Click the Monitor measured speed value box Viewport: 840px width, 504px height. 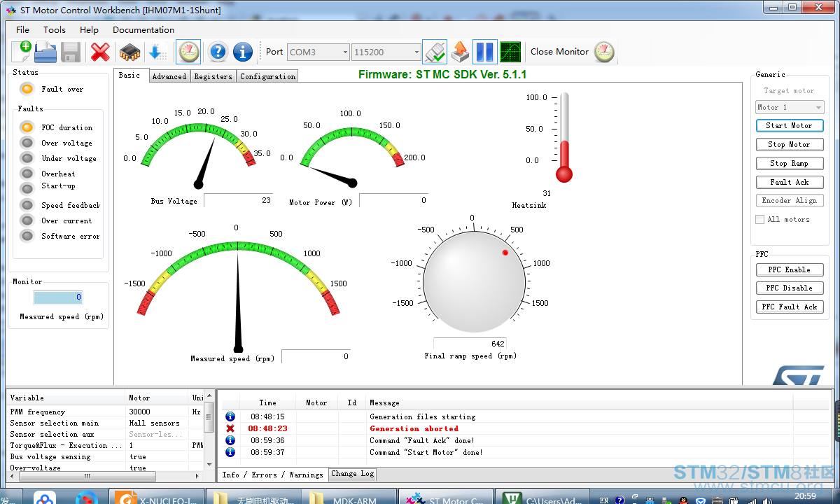pos(58,297)
